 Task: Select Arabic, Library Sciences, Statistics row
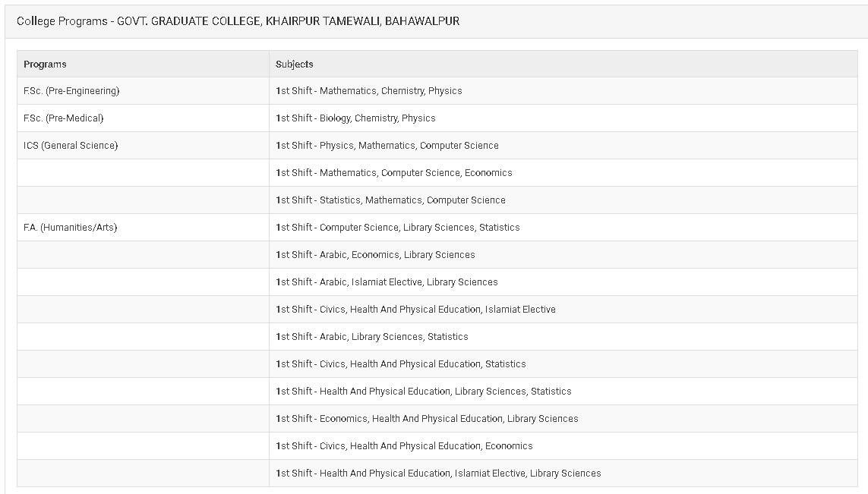click(563, 336)
